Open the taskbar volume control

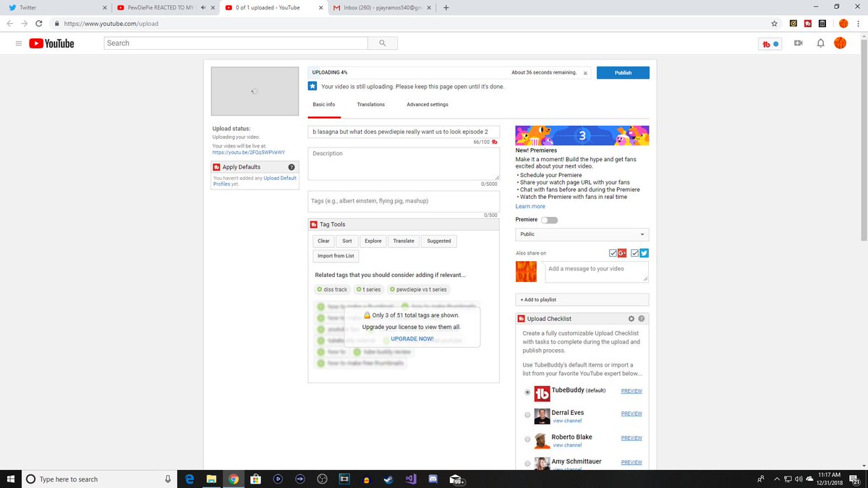(798, 479)
